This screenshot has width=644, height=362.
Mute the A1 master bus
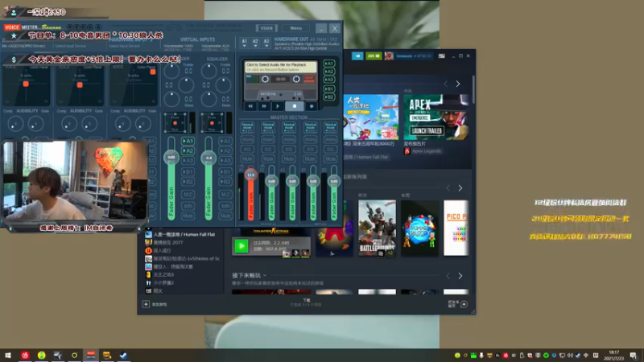click(x=247, y=158)
